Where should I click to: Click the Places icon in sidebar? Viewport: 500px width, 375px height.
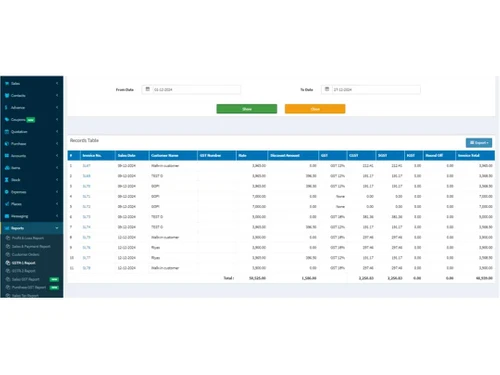click(x=7, y=204)
